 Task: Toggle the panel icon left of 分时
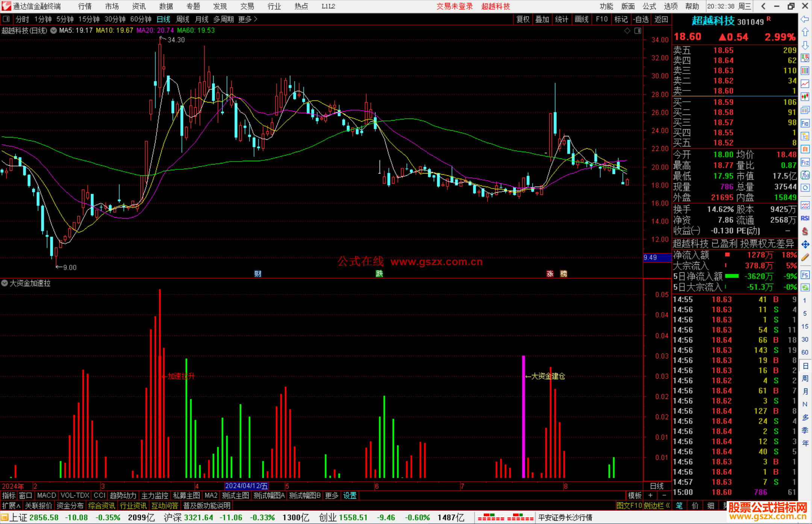tap(6, 19)
